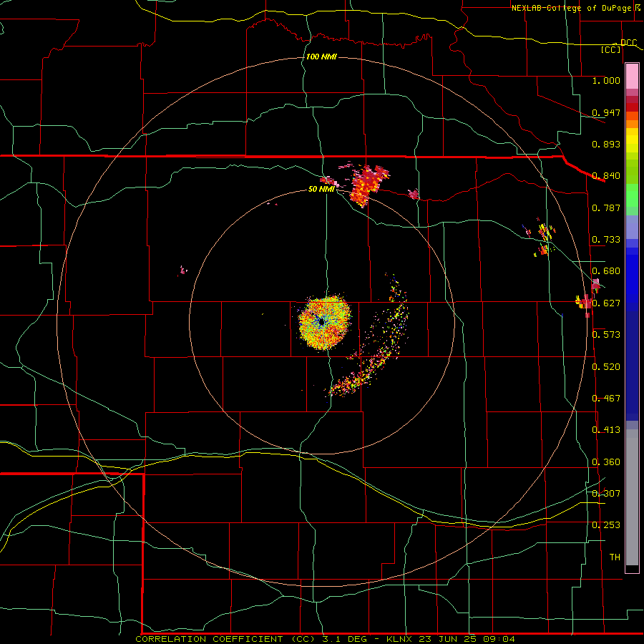Screen dimensions: 644x644
Task: Click the TH label on the color scale
Action: (x=615, y=557)
